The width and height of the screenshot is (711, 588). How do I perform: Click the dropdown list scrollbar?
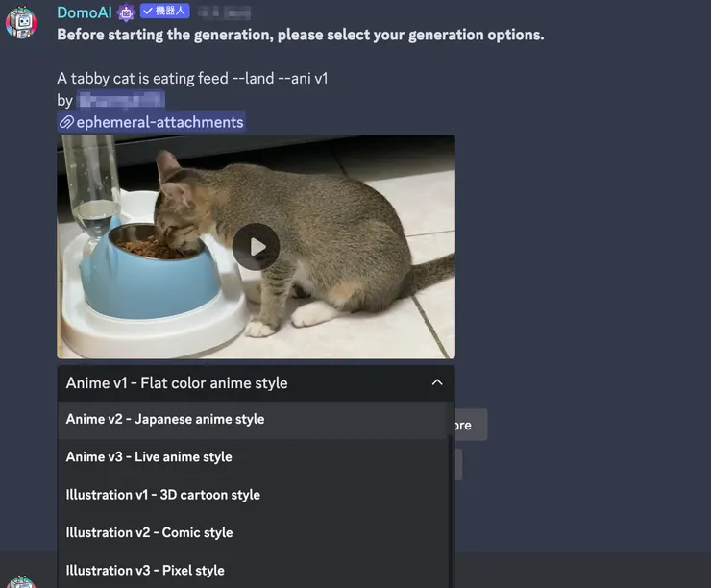pos(451,510)
